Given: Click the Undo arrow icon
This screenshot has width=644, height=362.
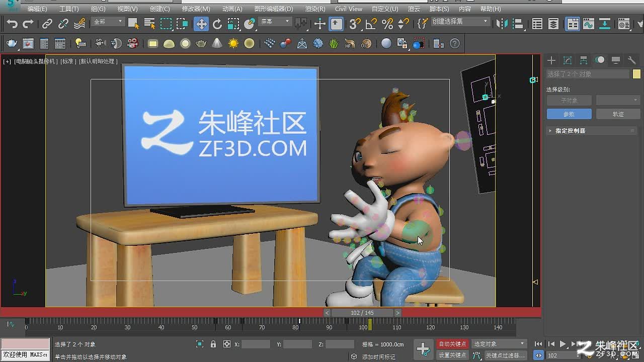Looking at the screenshot, I should [x=12, y=24].
